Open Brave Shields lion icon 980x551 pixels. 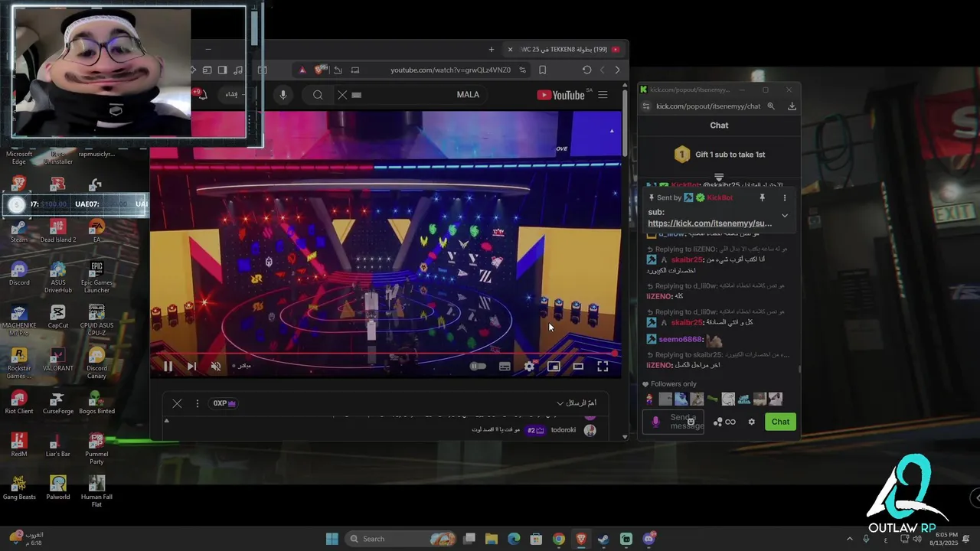320,70
